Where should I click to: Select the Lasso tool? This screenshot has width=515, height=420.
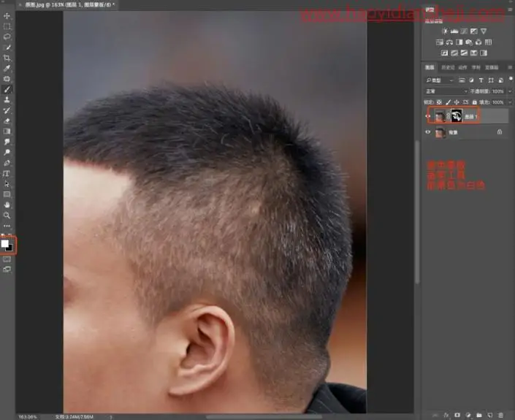click(x=7, y=37)
